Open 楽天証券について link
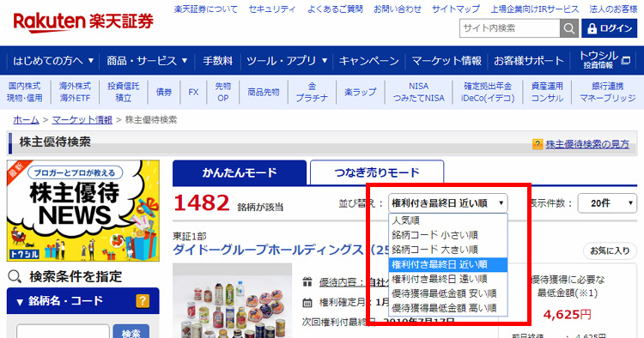Image resolution: width=644 pixels, height=338 pixels. pos(206,9)
